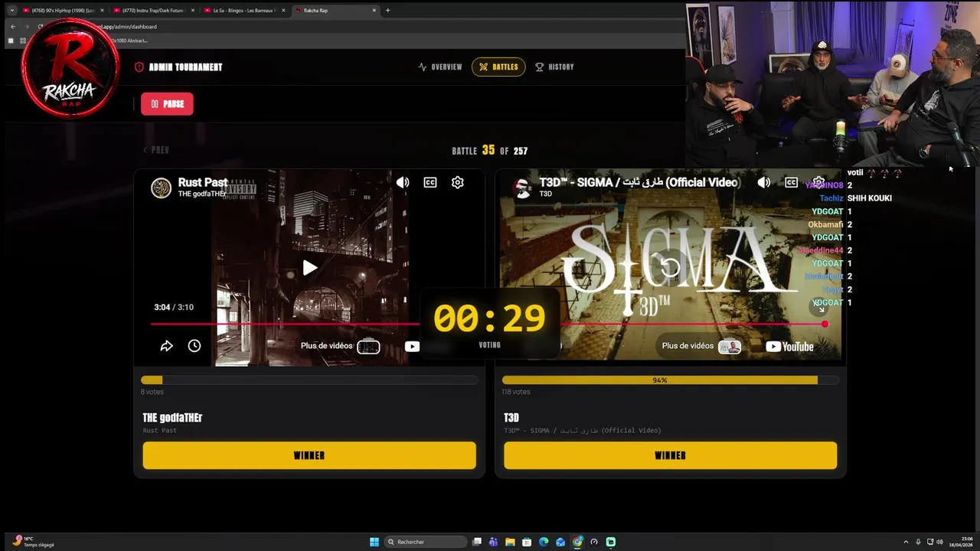Open the browser tab search dropdown
Screen dimensions: 980x551
point(11,11)
